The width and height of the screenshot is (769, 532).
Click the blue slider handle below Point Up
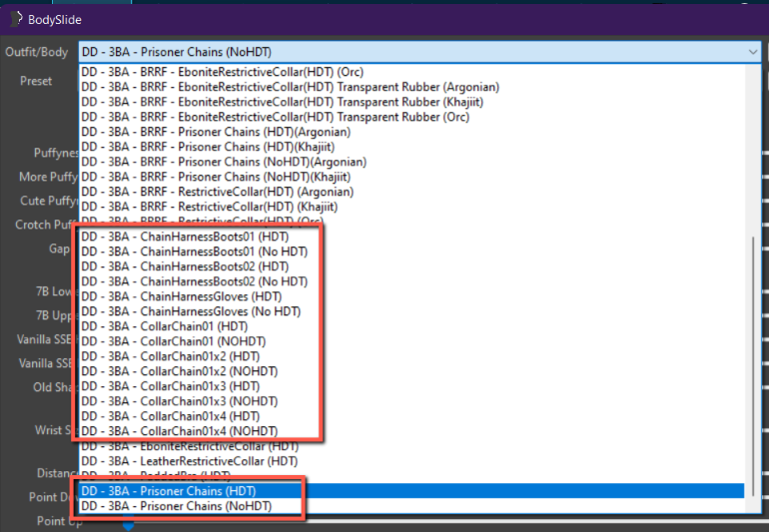pyautogui.click(x=128, y=527)
